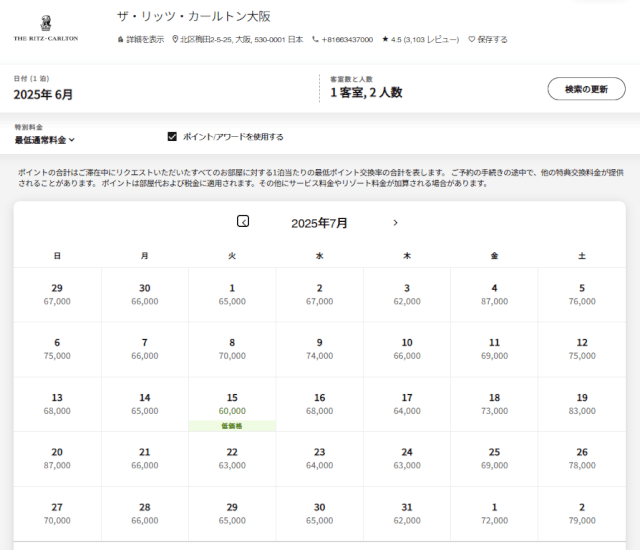Select July 17 priced 64,000

[x=407, y=404]
